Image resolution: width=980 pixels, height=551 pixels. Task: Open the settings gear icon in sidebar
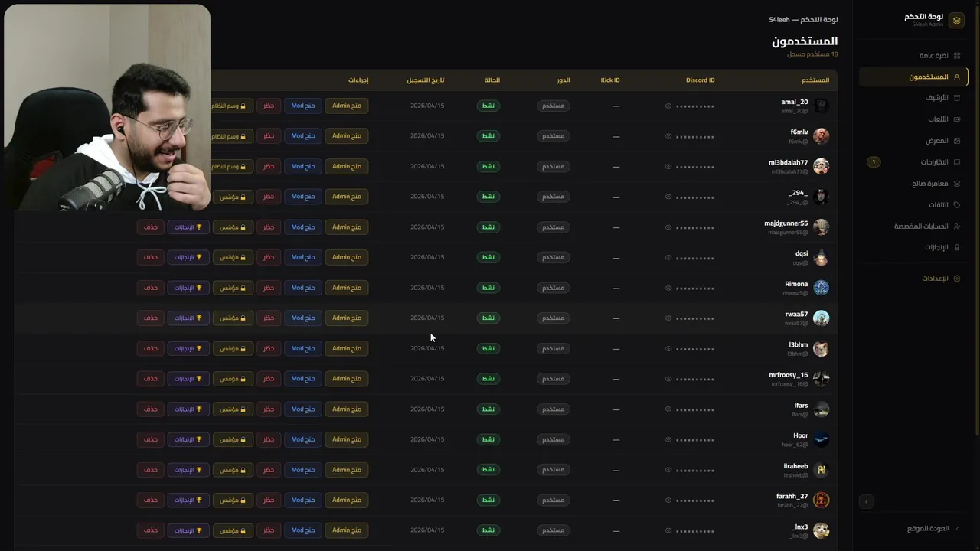click(x=956, y=279)
